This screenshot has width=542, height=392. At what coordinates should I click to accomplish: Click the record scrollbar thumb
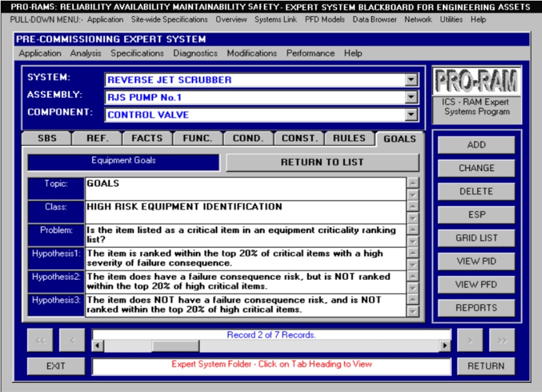pyautogui.click(x=176, y=346)
